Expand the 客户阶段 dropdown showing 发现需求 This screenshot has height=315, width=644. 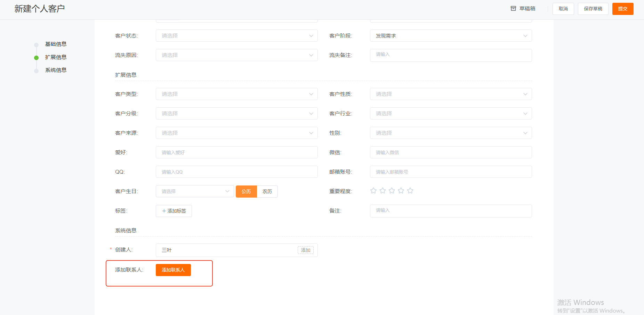[x=451, y=36]
